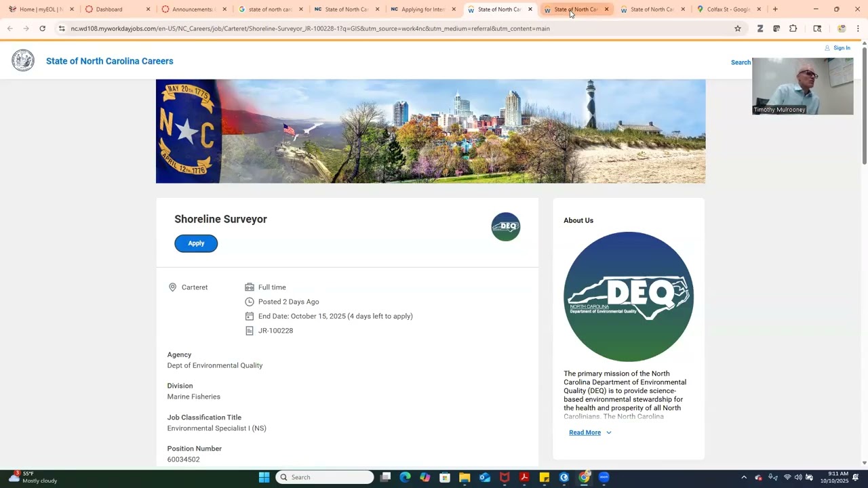Viewport: 868px width, 488px height.
Task: View site information icon in address bar
Action: point(62,28)
